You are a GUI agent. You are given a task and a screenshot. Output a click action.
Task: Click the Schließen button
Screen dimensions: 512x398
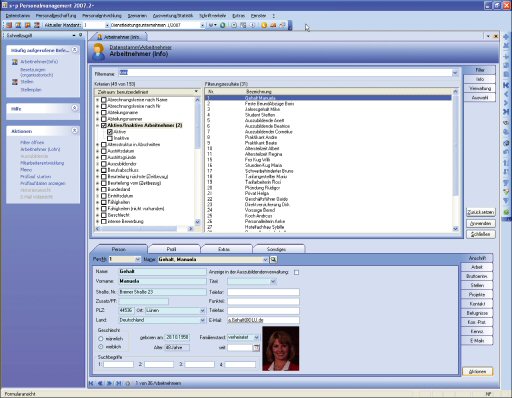(x=480, y=234)
